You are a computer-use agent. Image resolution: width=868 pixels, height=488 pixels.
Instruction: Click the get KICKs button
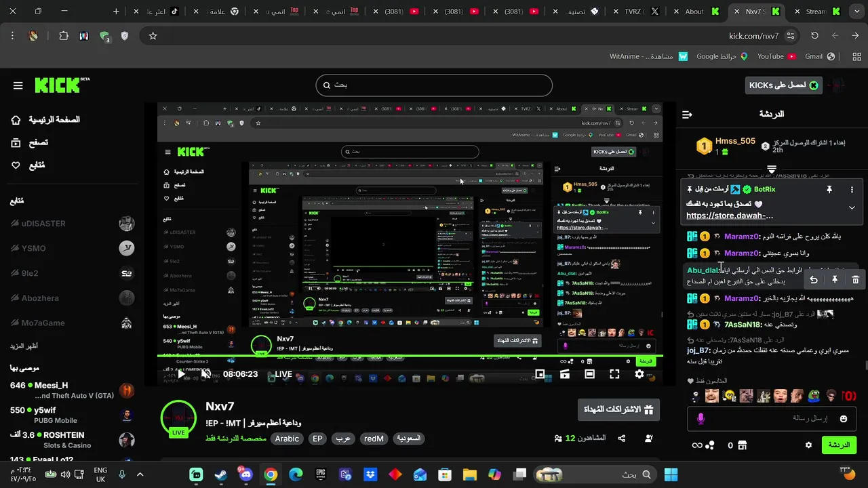pyautogui.click(x=785, y=85)
